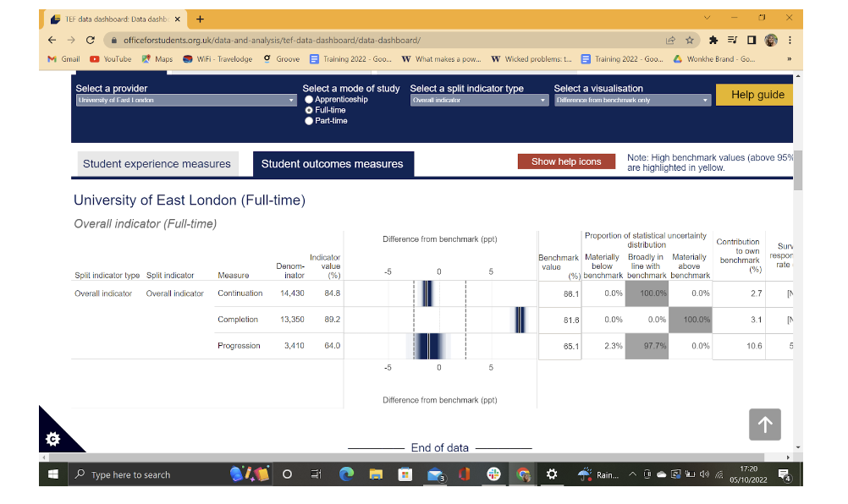Click the Progression 2.3% materially below cell

[603, 346]
